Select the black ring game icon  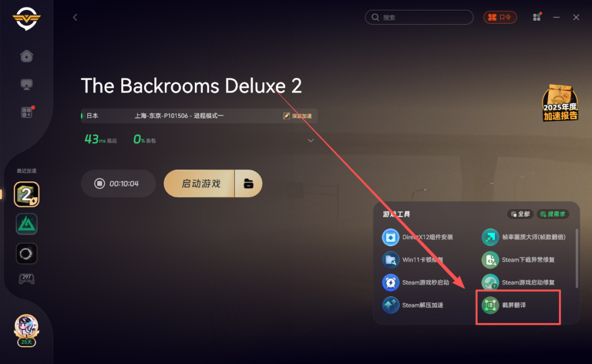click(x=27, y=254)
